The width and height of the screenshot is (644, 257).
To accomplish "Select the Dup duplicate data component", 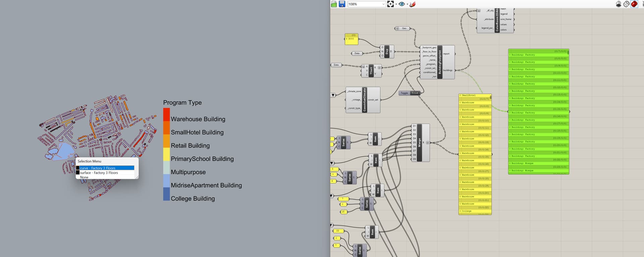I will (x=387, y=51).
